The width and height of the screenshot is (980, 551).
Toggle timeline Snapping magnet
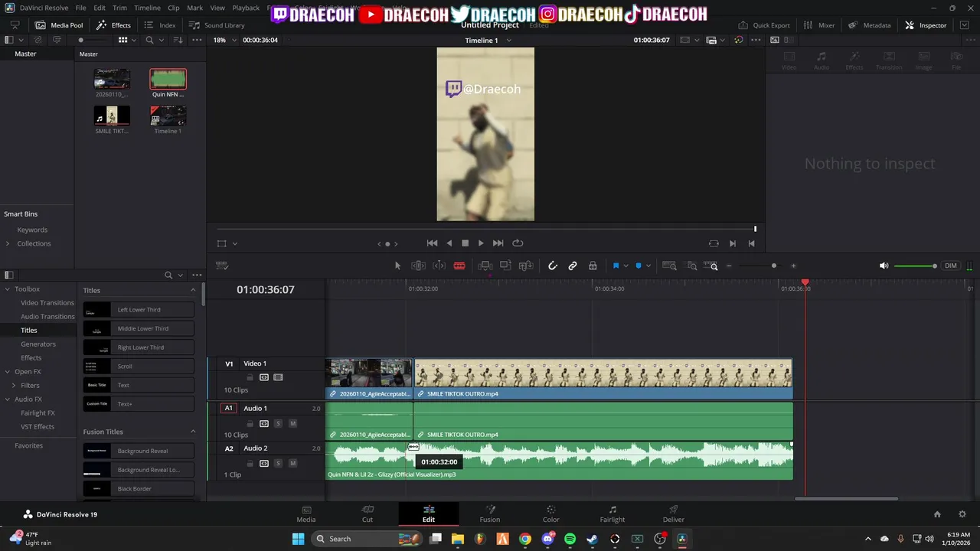[x=552, y=266]
